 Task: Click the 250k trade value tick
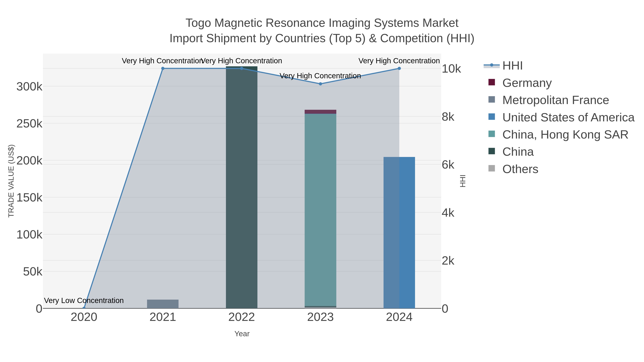pyautogui.click(x=30, y=124)
